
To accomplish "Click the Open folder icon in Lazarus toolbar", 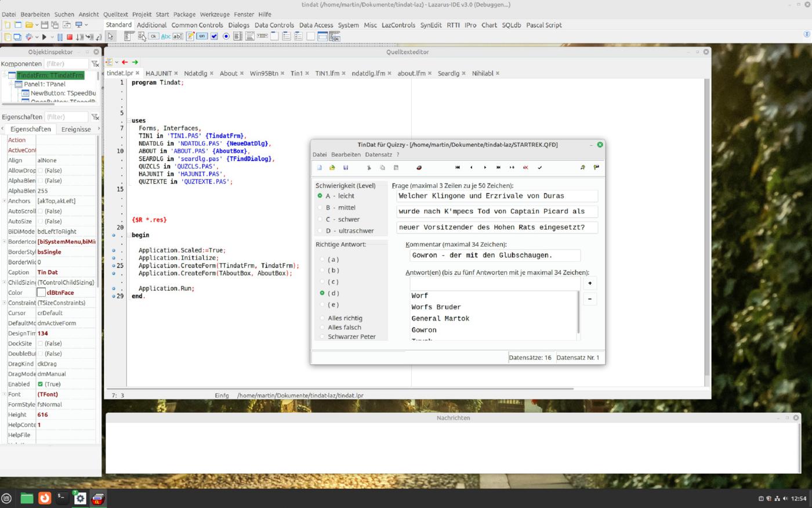I will pos(28,25).
